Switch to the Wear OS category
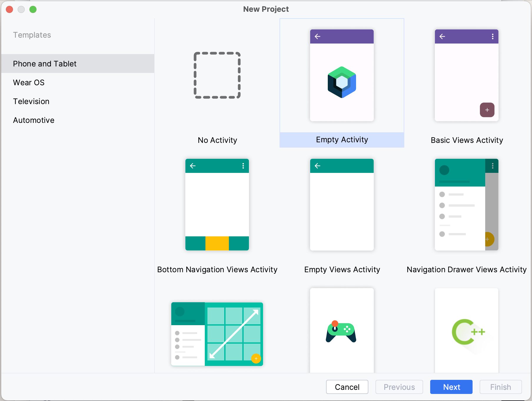This screenshot has width=532, height=401. pyautogui.click(x=29, y=82)
